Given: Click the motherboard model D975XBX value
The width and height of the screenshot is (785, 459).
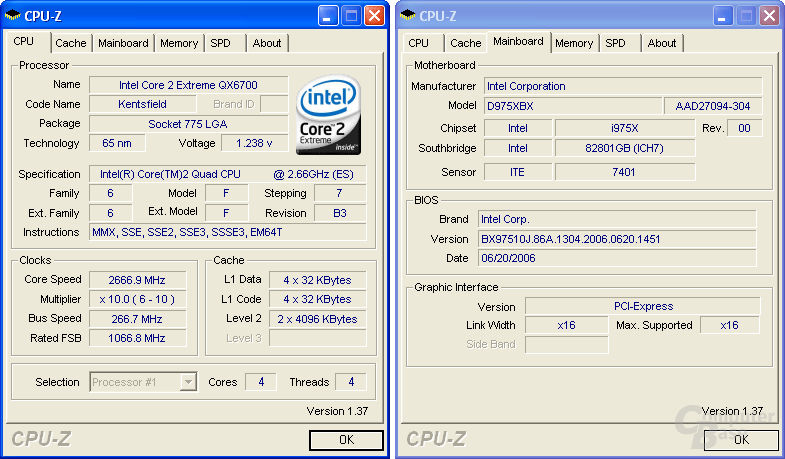Looking at the screenshot, I should tap(573, 106).
